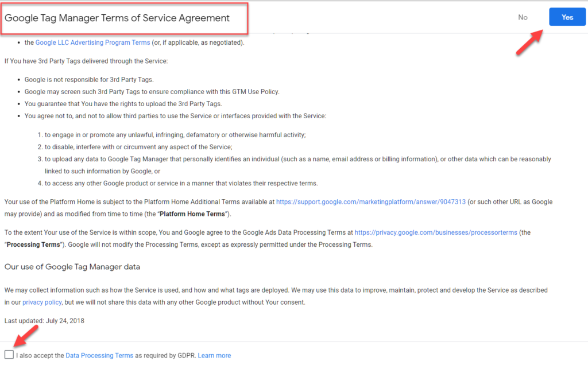Open the Platform Home Additional Terms support URL
Viewport: 588px width, 365px height.
pos(371,202)
